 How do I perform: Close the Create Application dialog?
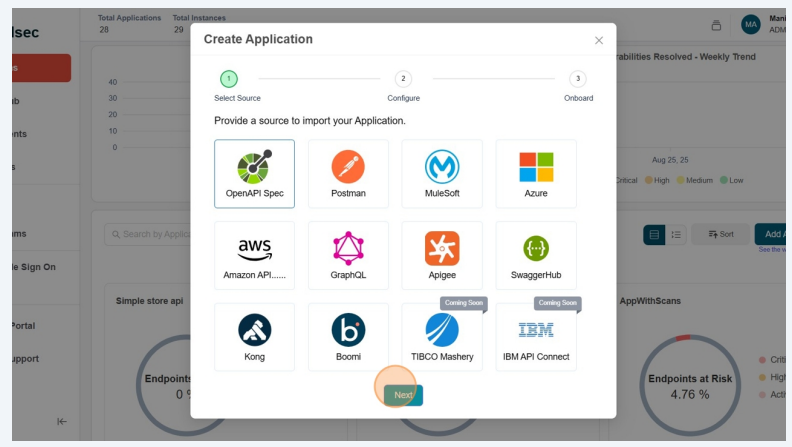pos(599,40)
